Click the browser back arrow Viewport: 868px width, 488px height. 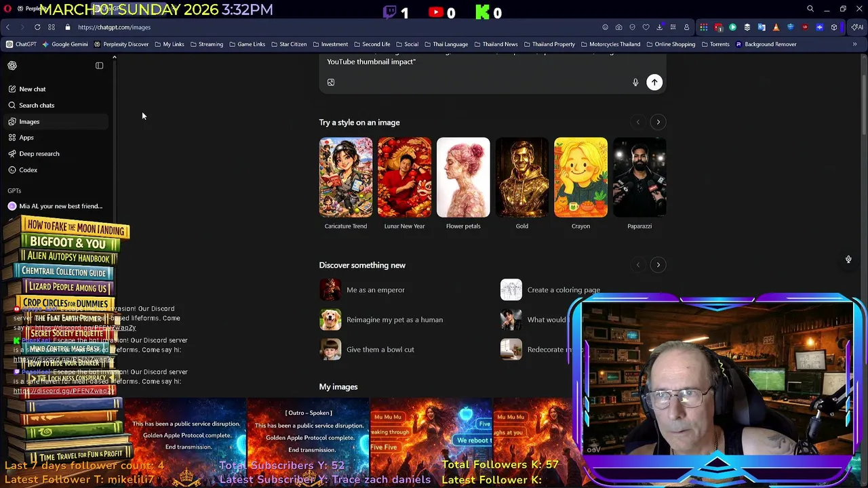7,27
